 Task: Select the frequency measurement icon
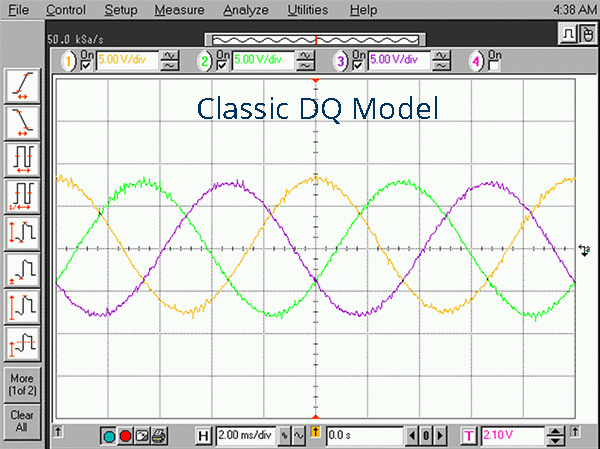[x=22, y=196]
